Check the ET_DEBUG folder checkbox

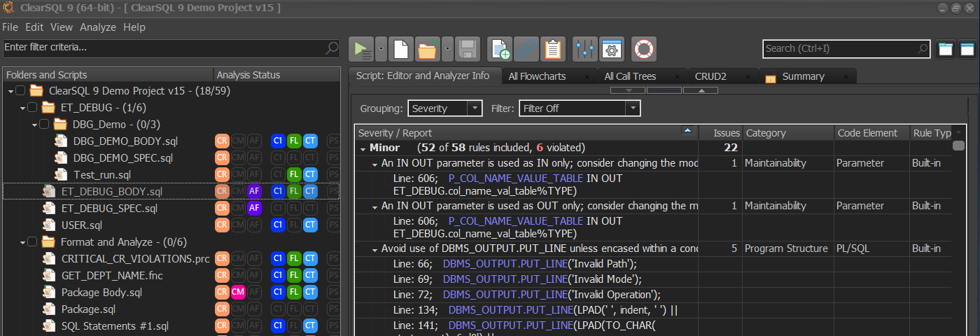(32, 108)
